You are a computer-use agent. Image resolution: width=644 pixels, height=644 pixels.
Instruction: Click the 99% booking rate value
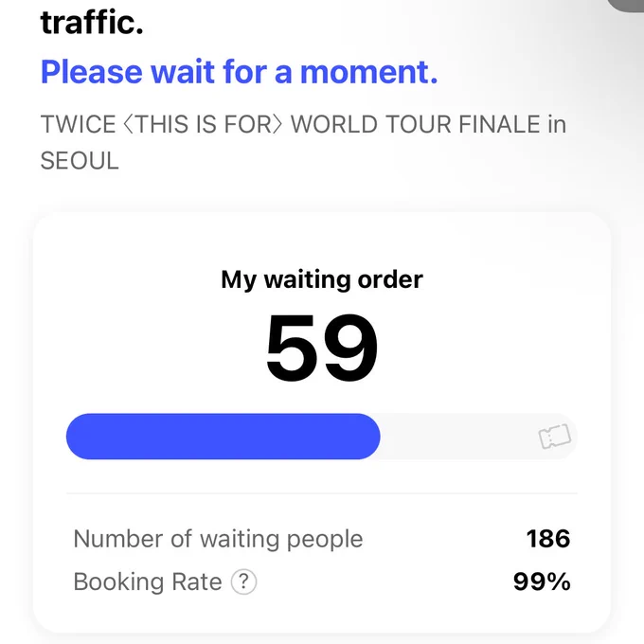pos(542,581)
